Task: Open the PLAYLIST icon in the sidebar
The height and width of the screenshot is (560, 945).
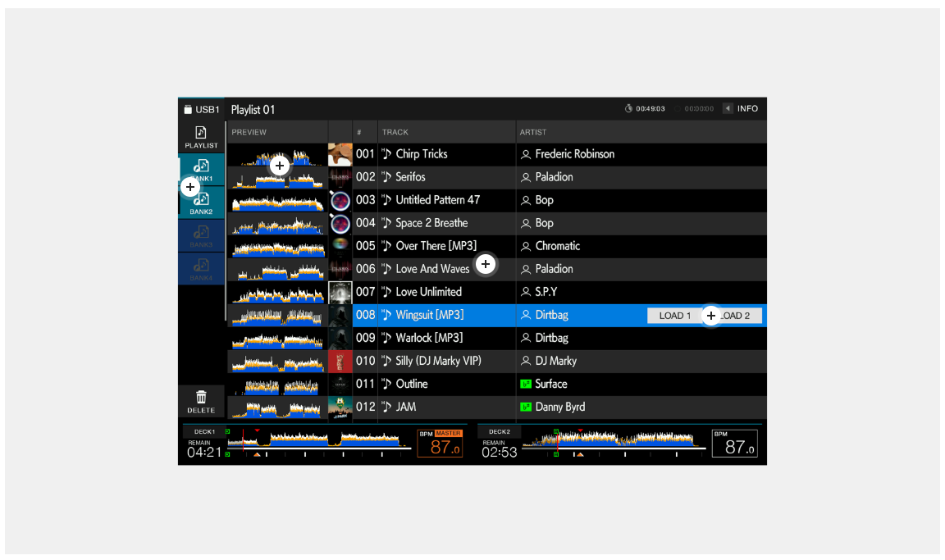Action: (x=201, y=132)
